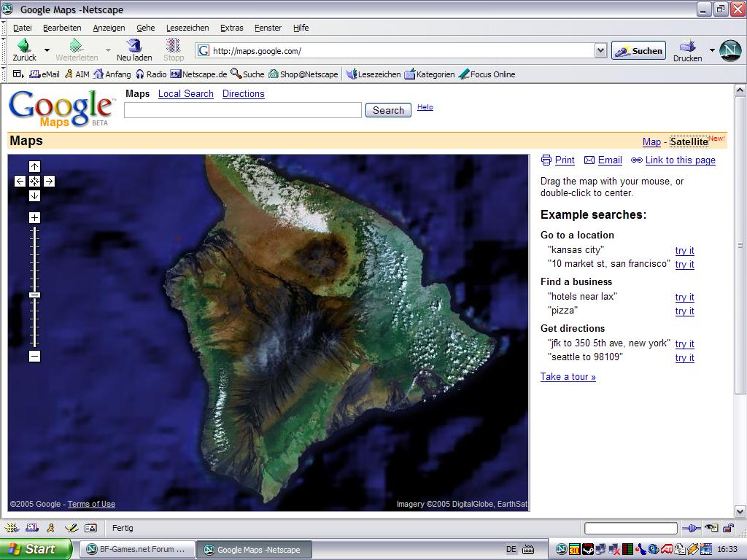Open the Anzeigen menu

[x=109, y=28]
